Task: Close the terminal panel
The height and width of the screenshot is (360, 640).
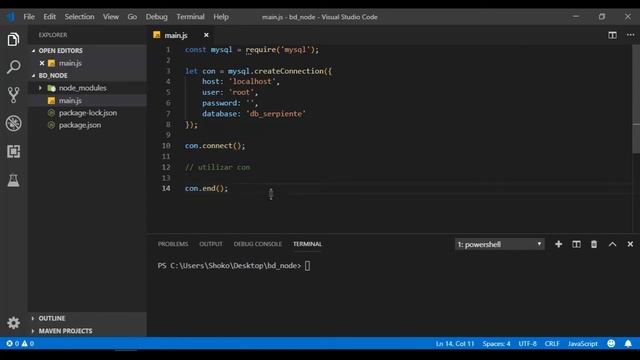Action: (630, 244)
